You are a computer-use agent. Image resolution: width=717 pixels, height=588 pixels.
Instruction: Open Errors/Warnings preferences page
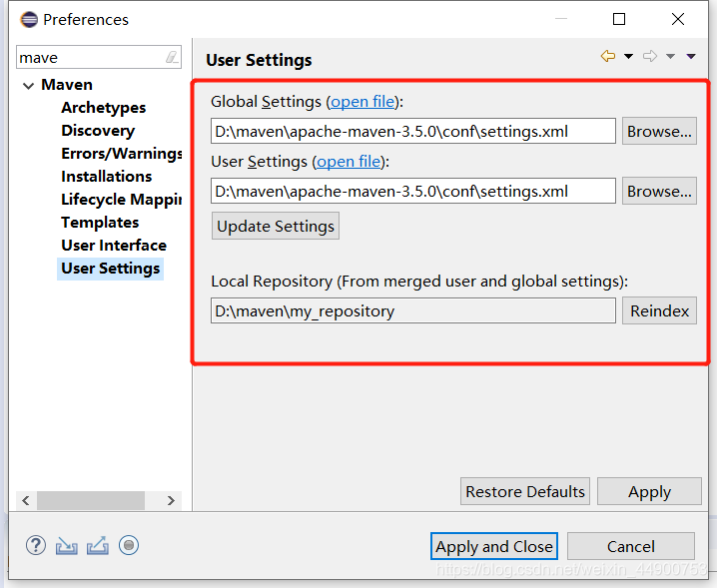[122, 153]
